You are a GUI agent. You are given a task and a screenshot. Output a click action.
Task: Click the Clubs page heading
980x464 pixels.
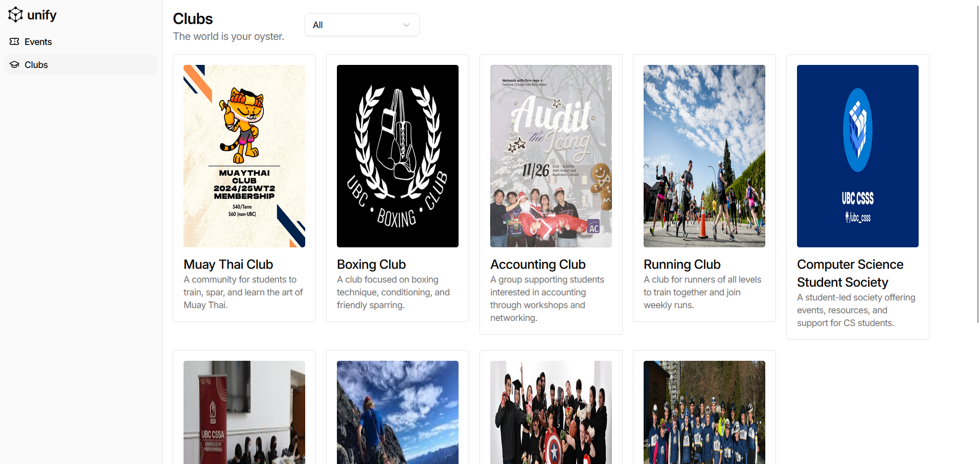click(x=193, y=18)
